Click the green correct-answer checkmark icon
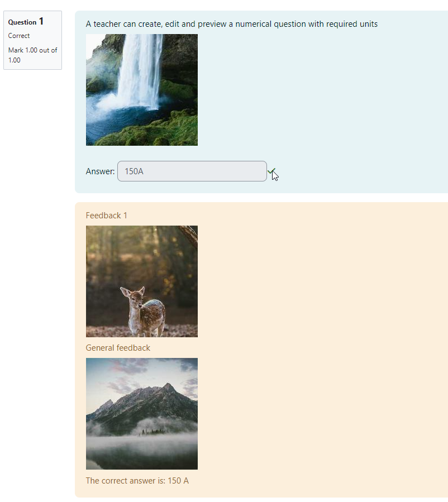448x502 pixels. click(x=271, y=171)
